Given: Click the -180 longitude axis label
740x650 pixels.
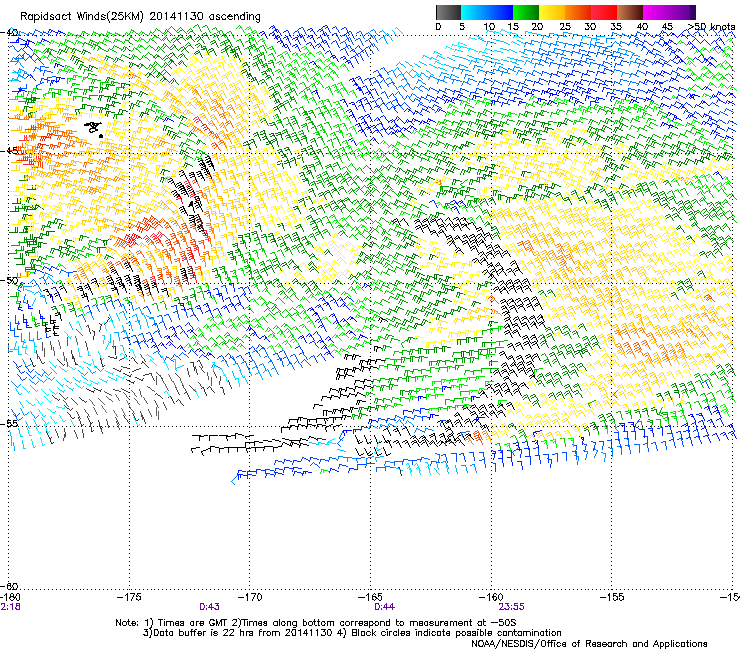Looking at the screenshot, I should (x=10, y=597).
